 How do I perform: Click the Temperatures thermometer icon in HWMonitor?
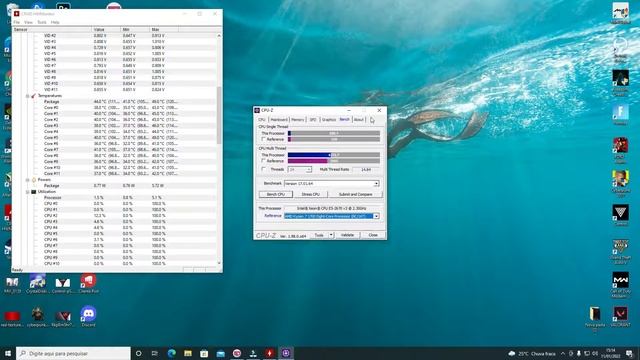33,96
